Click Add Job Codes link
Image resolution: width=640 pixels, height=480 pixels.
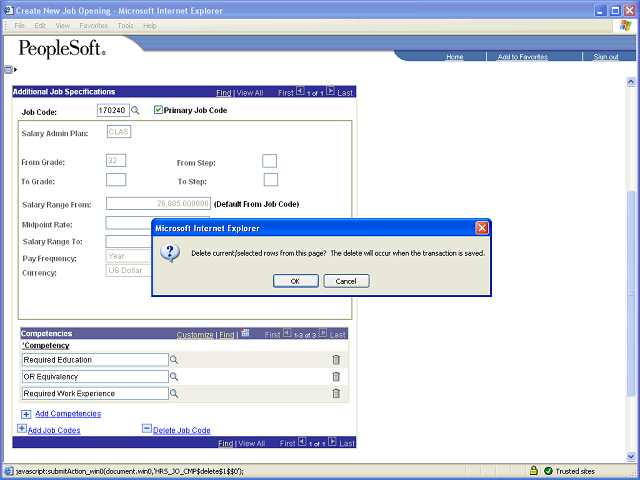pyautogui.click(x=54, y=430)
